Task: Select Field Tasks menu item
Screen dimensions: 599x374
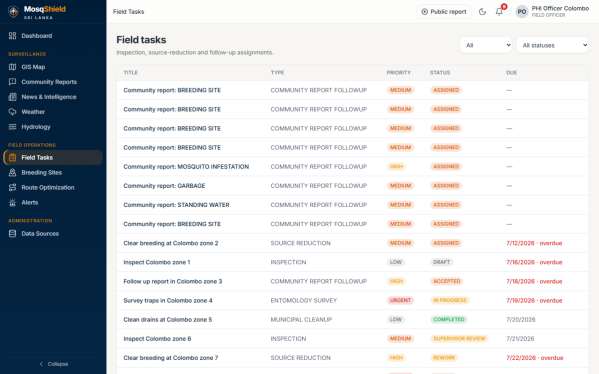Action: (x=53, y=157)
